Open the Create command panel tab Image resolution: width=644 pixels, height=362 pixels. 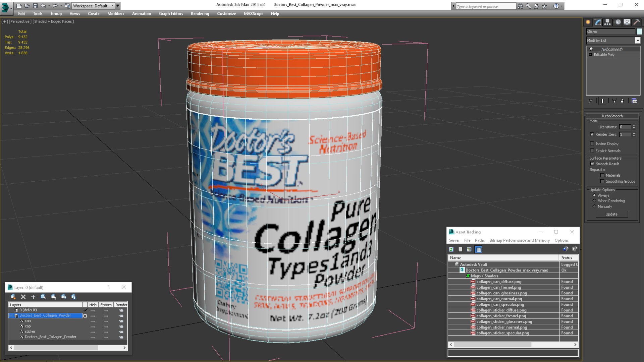coord(588,22)
